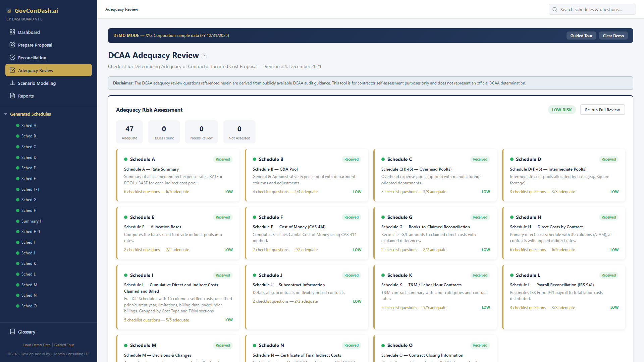Open Scenario Modeling via its chart icon
Viewport: 644px width, 362px height.
point(12,83)
